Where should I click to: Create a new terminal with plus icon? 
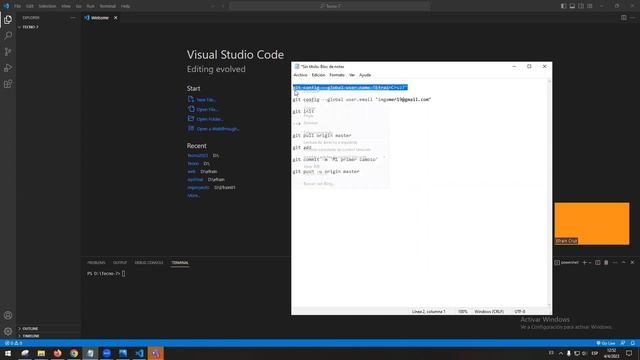584,262
